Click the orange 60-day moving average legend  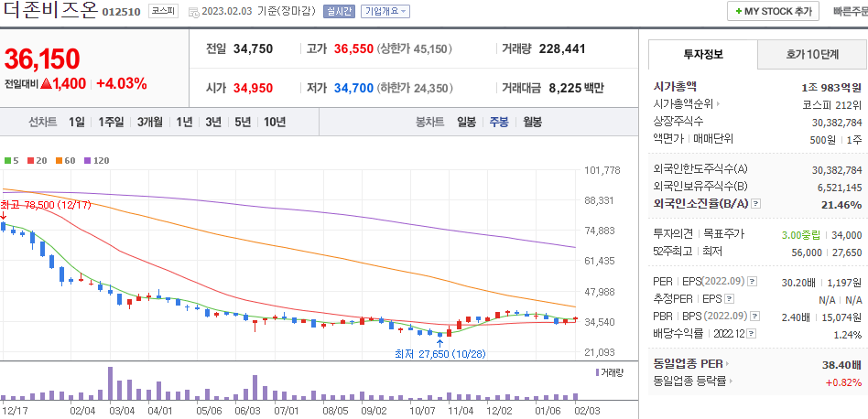[x=65, y=161]
